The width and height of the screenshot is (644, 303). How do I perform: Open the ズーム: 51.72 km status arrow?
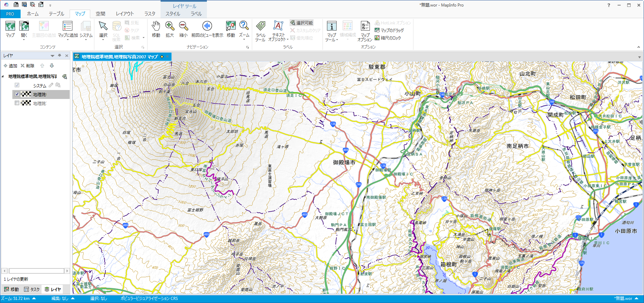pyautogui.click(x=34, y=299)
